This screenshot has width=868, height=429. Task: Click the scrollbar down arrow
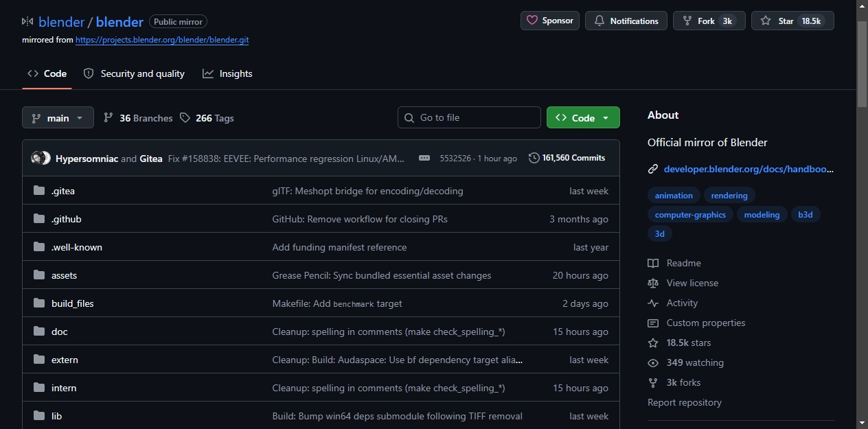pos(863,423)
